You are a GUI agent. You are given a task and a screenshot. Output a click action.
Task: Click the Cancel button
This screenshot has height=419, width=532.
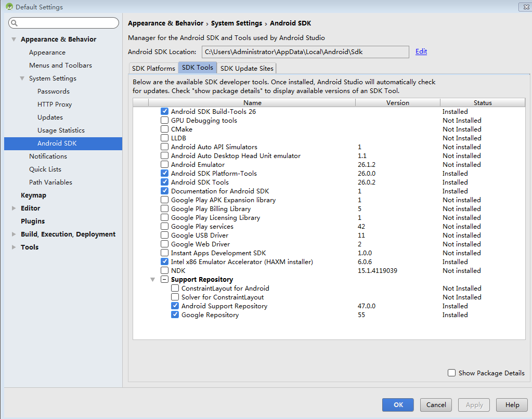[x=436, y=405]
